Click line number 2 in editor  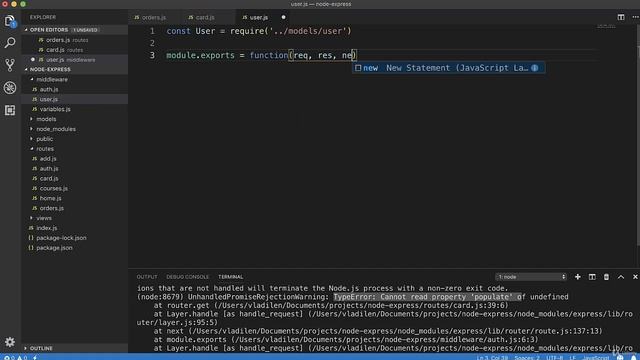tap(152, 43)
